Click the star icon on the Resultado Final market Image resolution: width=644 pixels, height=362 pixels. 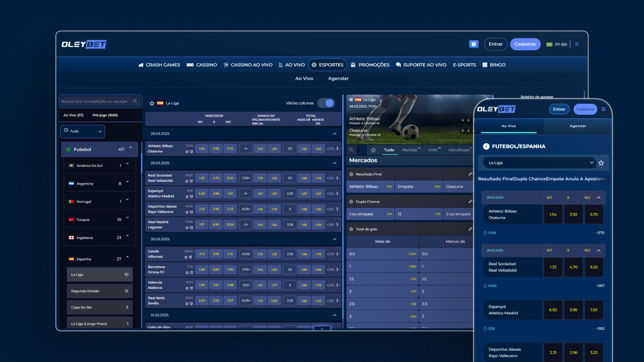(351, 174)
